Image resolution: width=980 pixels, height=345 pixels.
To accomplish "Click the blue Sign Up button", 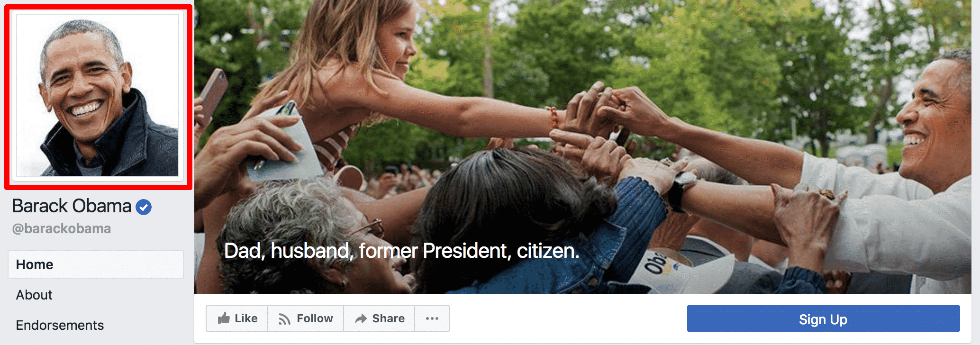I will point(824,318).
